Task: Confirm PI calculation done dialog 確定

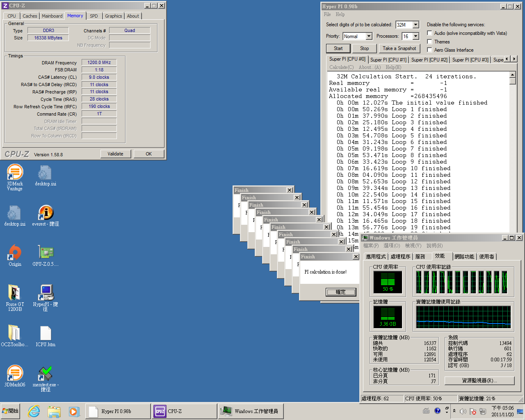Action: tap(341, 292)
